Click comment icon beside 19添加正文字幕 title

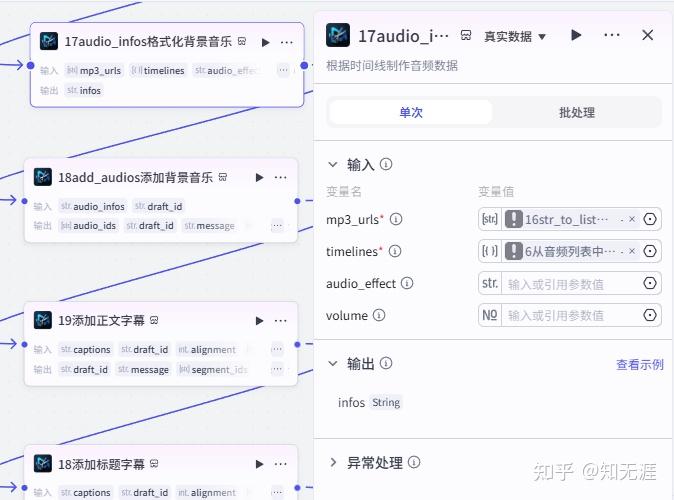(x=154, y=320)
